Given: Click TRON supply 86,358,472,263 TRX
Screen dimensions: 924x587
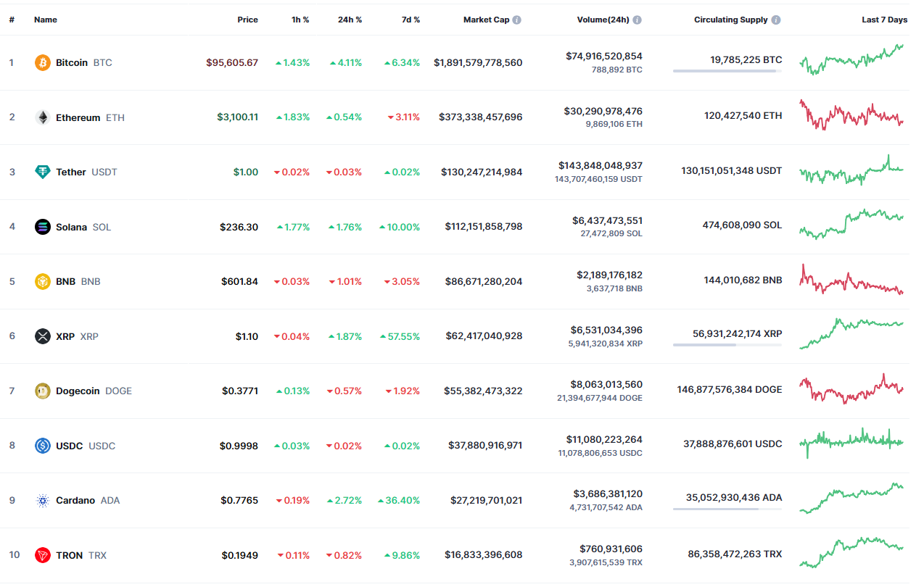Looking at the screenshot, I should click(x=735, y=554).
